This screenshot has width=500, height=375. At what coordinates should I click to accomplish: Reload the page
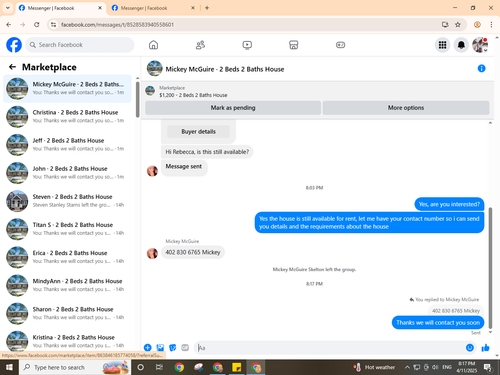(x=37, y=24)
